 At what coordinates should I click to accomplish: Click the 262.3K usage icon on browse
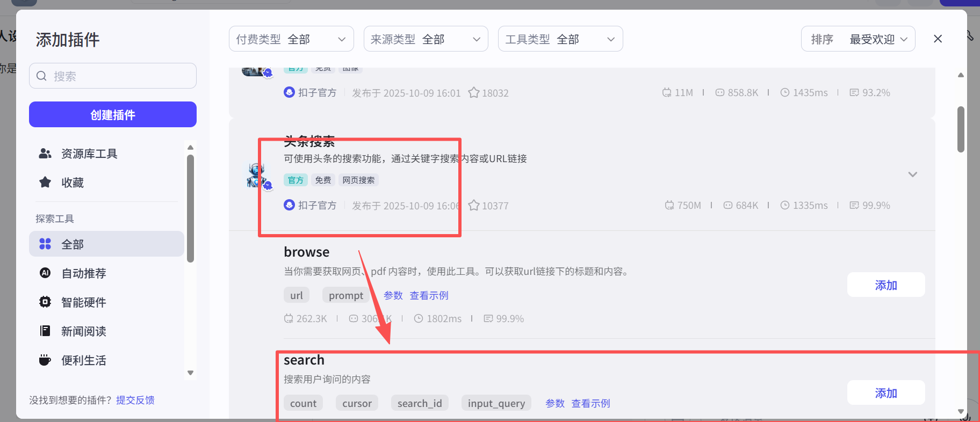[x=289, y=318]
